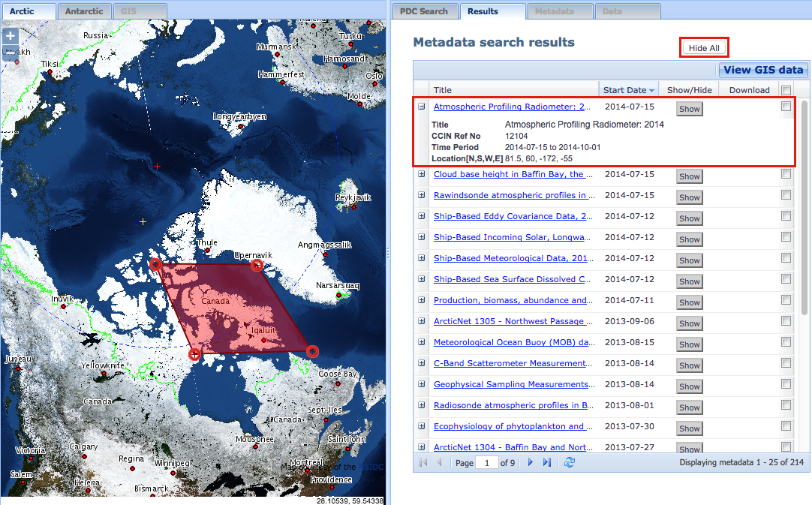Zoom in on the Arctic map
The image size is (812, 505).
[11, 36]
